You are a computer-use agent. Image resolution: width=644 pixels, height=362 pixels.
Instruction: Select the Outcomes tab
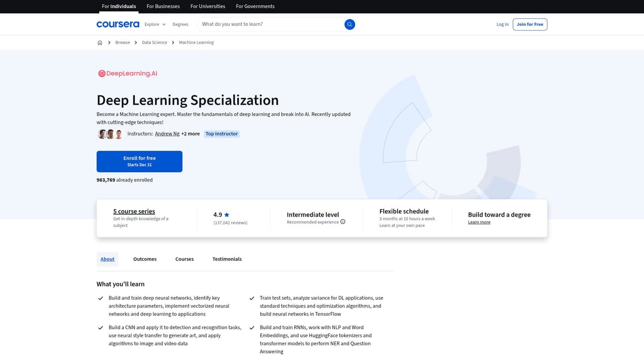coord(145,259)
